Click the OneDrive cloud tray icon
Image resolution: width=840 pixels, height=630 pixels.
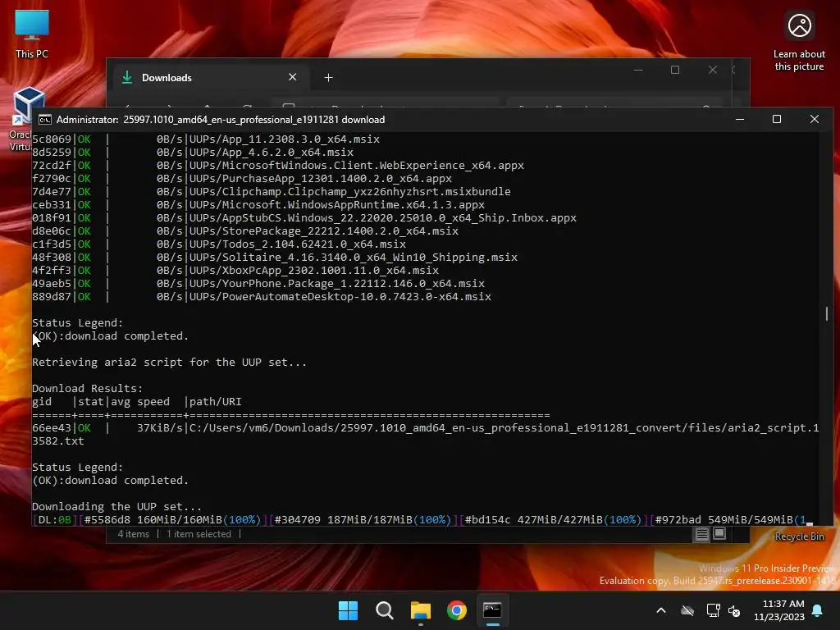point(687,610)
